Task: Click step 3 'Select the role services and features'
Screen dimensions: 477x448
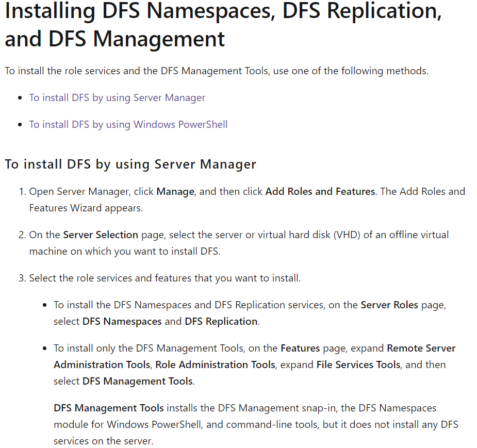Action: click(165, 278)
